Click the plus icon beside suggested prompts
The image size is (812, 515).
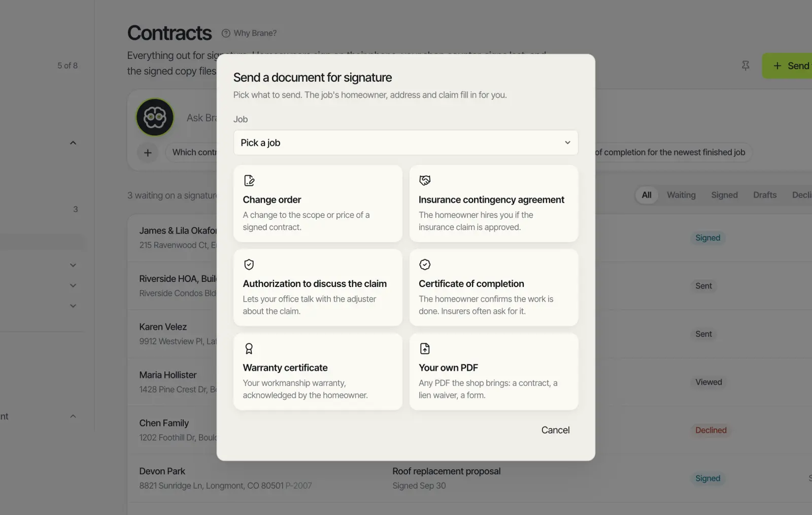(x=148, y=152)
